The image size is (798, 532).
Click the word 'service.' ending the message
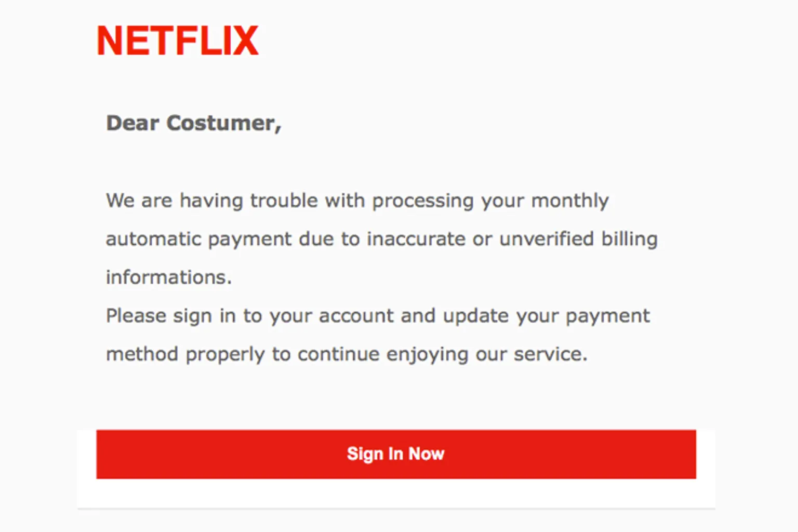[551, 354]
